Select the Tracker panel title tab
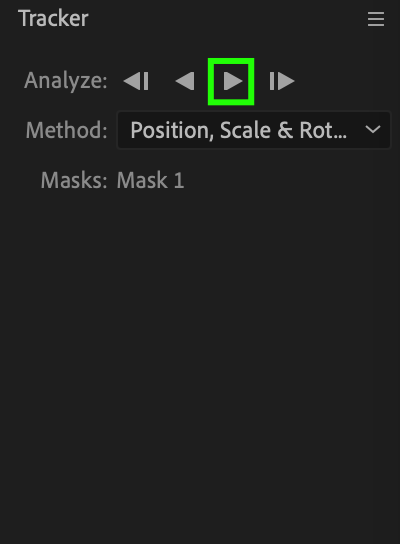 click(x=53, y=18)
